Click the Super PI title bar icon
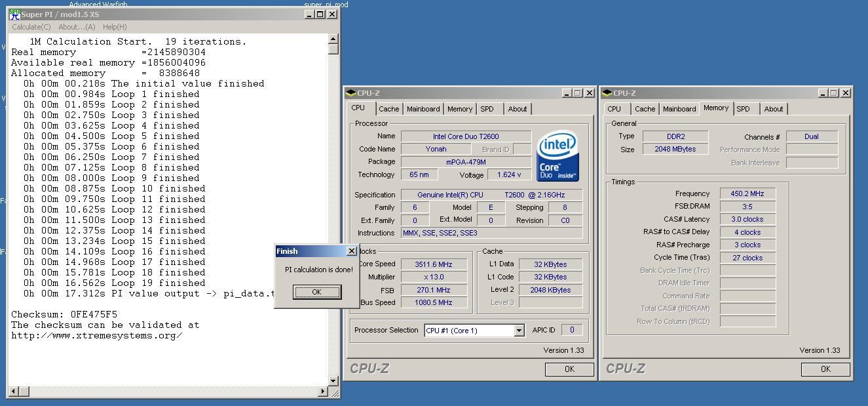This screenshot has height=406, width=868. coord(14,14)
